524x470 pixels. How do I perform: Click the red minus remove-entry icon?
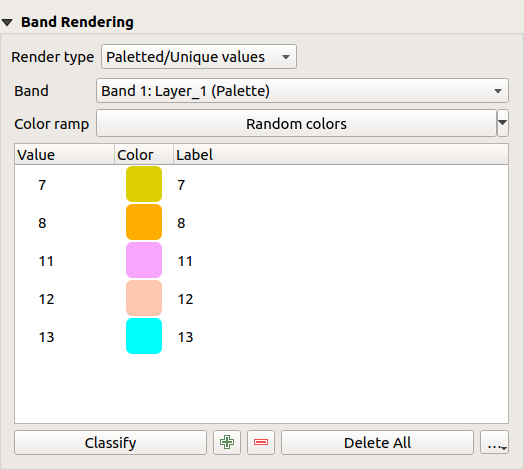(261, 442)
